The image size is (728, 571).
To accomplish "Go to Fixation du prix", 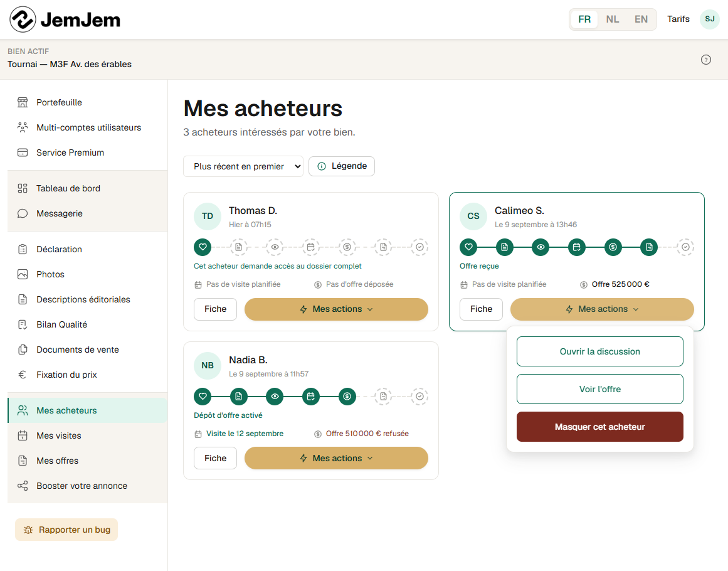I will (x=87, y=375).
